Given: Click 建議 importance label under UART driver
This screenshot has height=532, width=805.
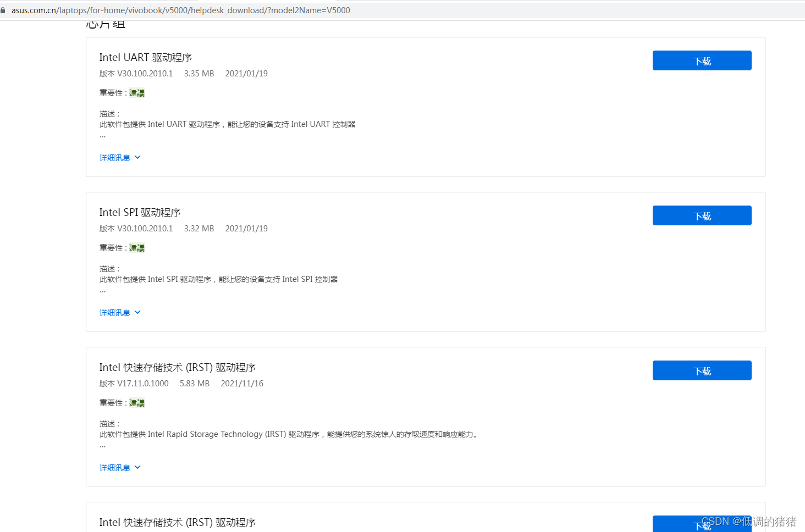Looking at the screenshot, I should coord(137,93).
